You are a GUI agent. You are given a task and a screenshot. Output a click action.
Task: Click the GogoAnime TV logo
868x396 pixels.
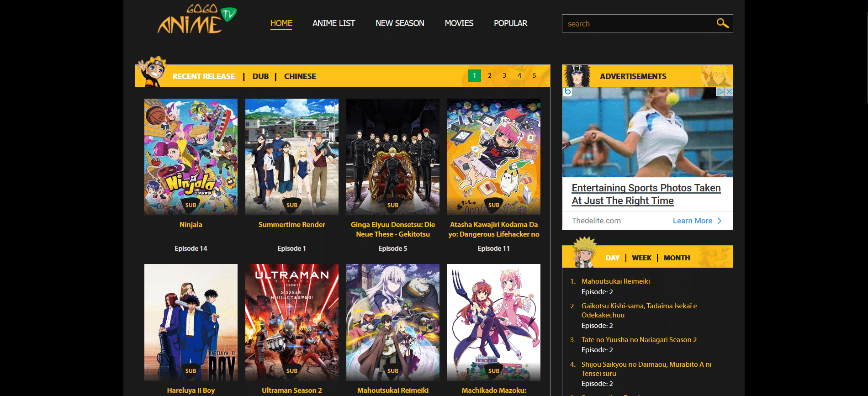click(197, 19)
